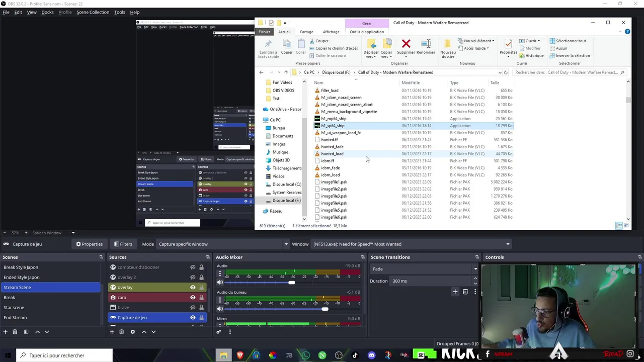Image resolution: width=644 pixels, height=362 pixels.
Task: Open scene filters icon in Scenes toolbar
Action: click(x=26, y=332)
